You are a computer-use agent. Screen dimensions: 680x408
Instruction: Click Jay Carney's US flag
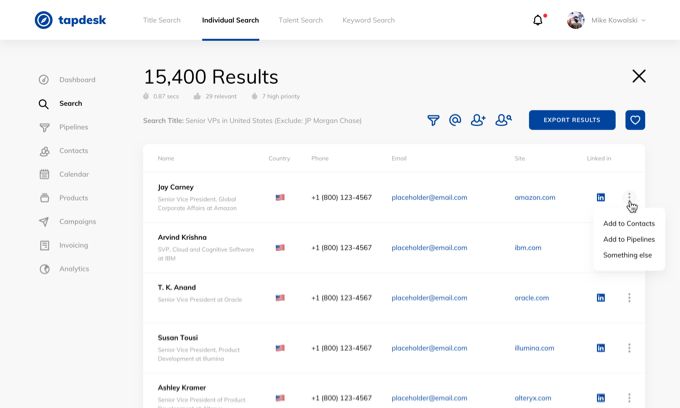point(280,197)
